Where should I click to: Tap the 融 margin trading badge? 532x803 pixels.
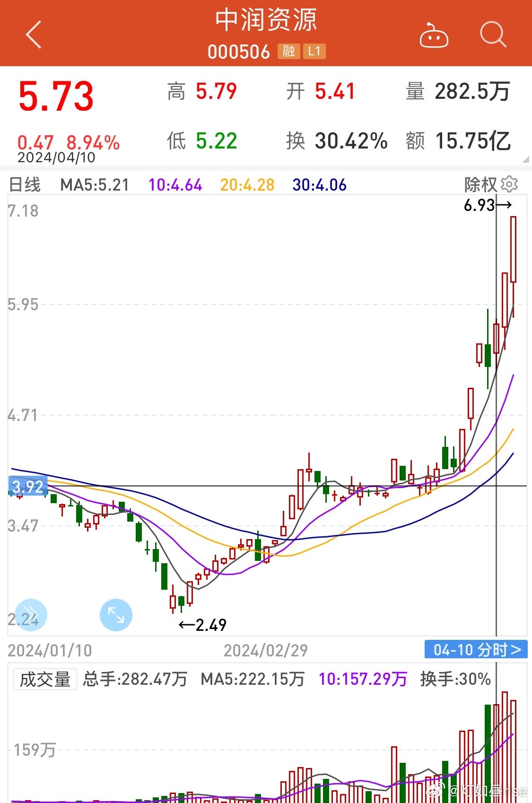coord(289,51)
